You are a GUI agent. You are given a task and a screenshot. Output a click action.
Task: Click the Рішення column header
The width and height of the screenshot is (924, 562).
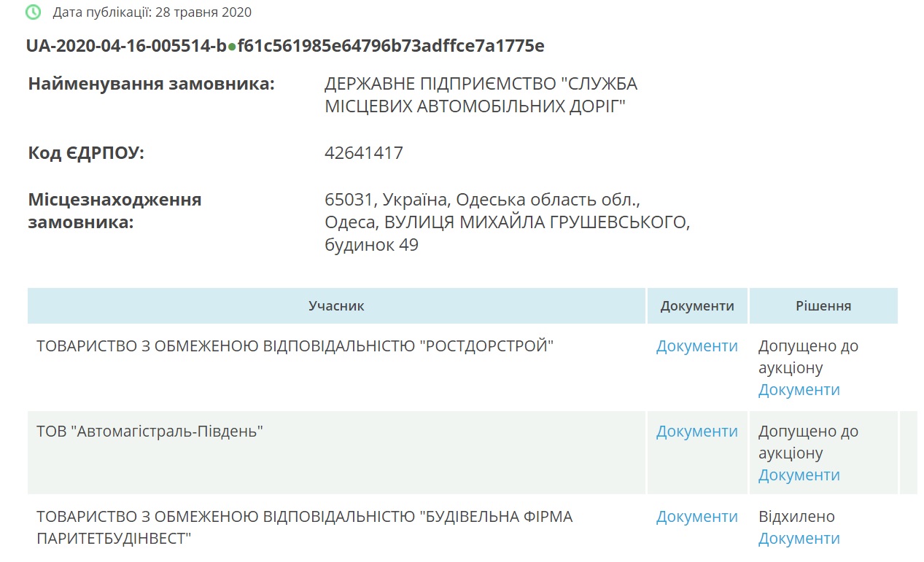point(823,306)
